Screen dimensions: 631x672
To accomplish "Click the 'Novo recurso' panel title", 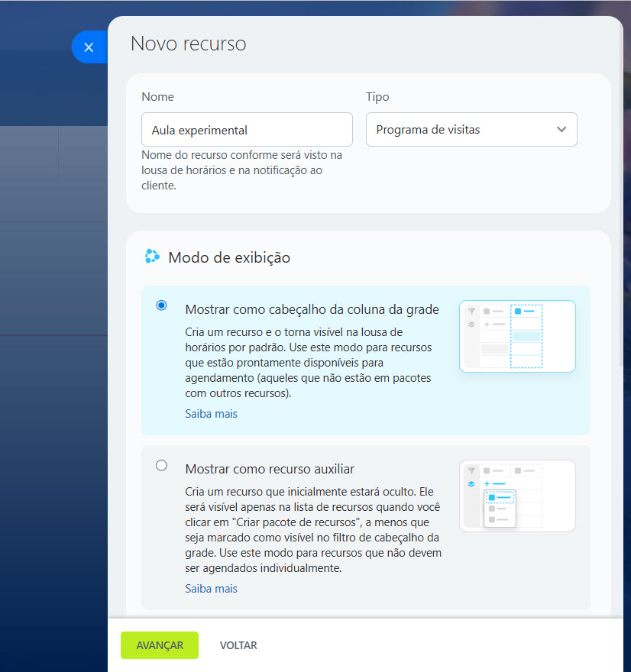I will pos(188,44).
